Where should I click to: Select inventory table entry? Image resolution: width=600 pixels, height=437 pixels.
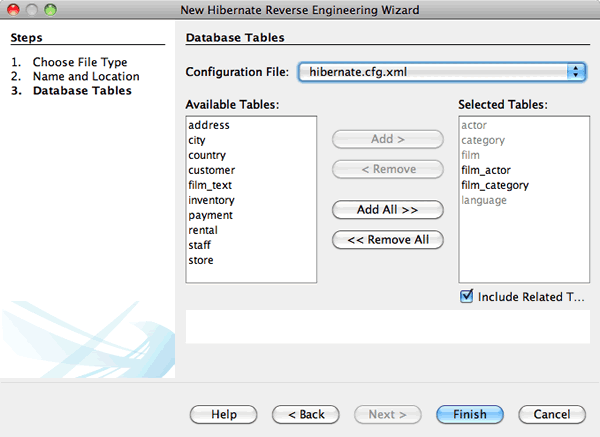212,201
